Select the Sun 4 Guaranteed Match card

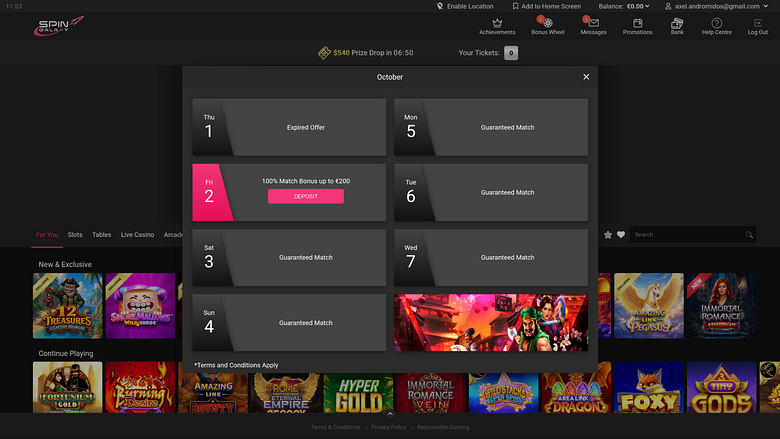point(289,323)
